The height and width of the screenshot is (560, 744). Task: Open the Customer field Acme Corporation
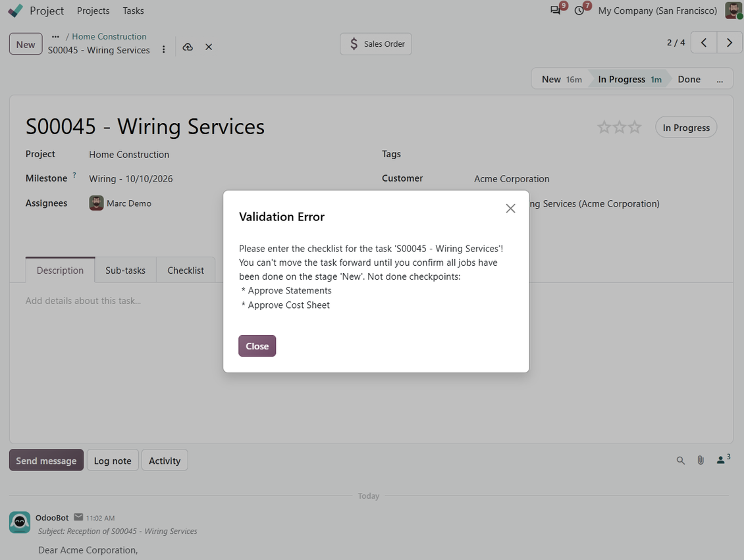coord(512,179)
